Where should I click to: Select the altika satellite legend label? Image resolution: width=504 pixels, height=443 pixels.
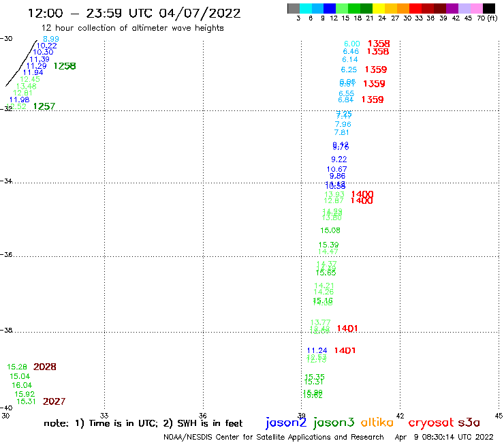pyautogui.click(x=377, y=422)
